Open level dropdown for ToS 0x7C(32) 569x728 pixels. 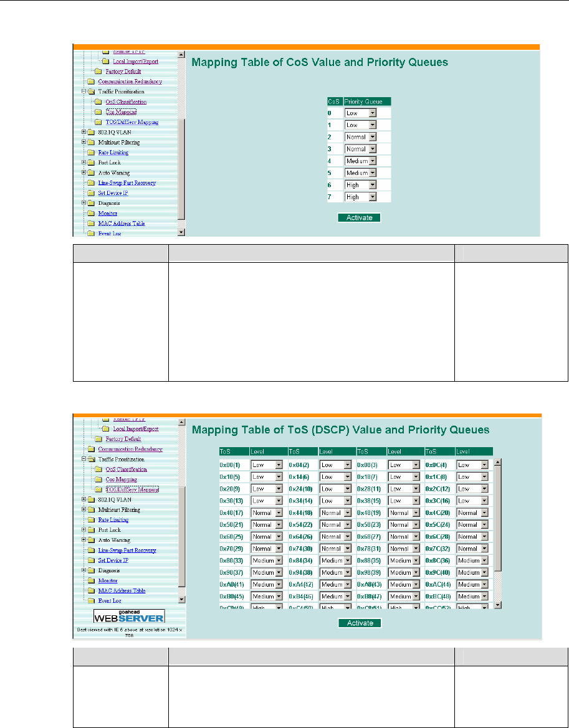(x=472, y=548)
